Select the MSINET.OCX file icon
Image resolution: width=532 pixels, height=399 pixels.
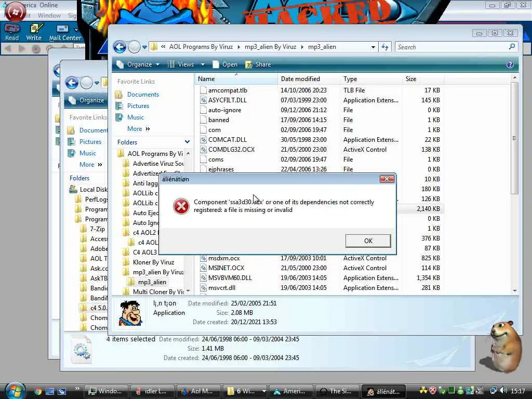(203, 268)
